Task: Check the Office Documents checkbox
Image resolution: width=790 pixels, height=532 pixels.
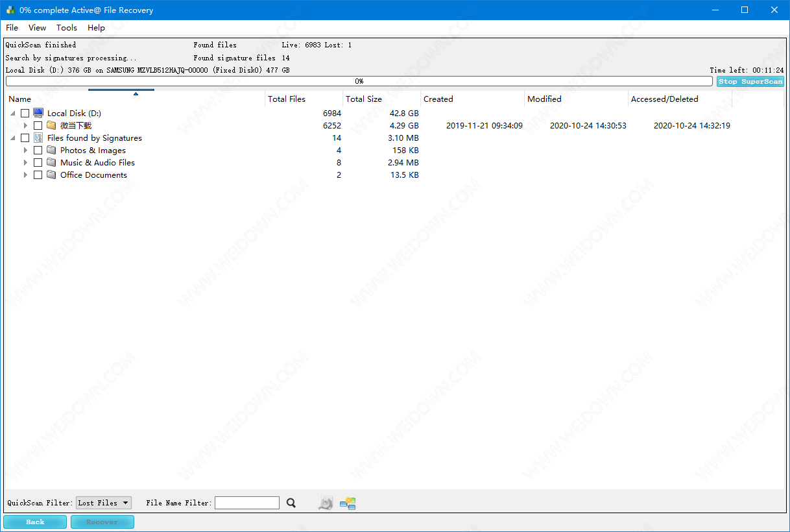Action: tap(38, 175)
